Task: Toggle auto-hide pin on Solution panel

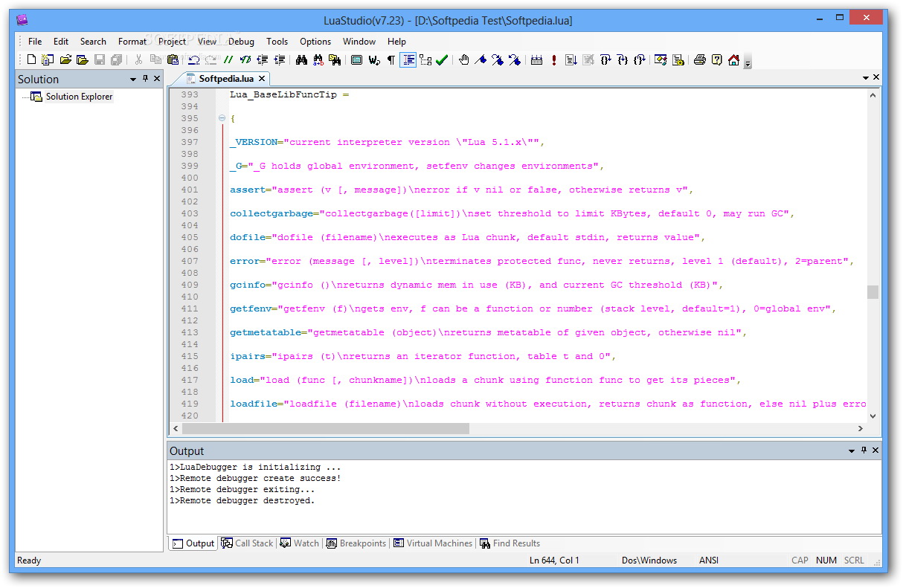Action: [x=145, y=79]
